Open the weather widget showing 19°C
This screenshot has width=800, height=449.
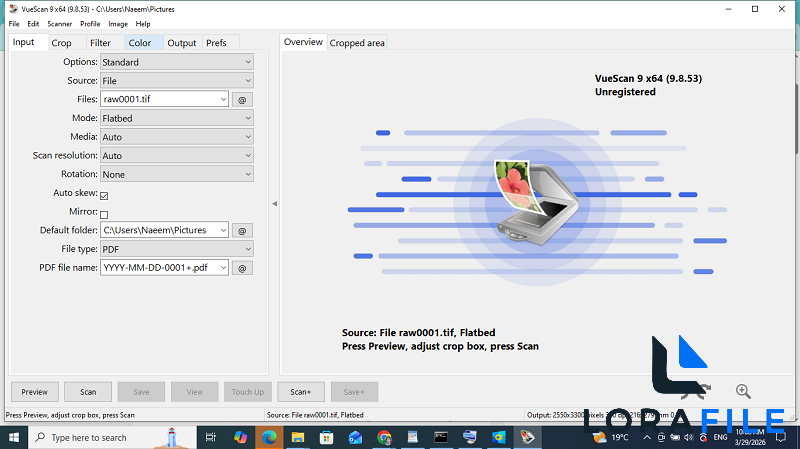[611, 437]
